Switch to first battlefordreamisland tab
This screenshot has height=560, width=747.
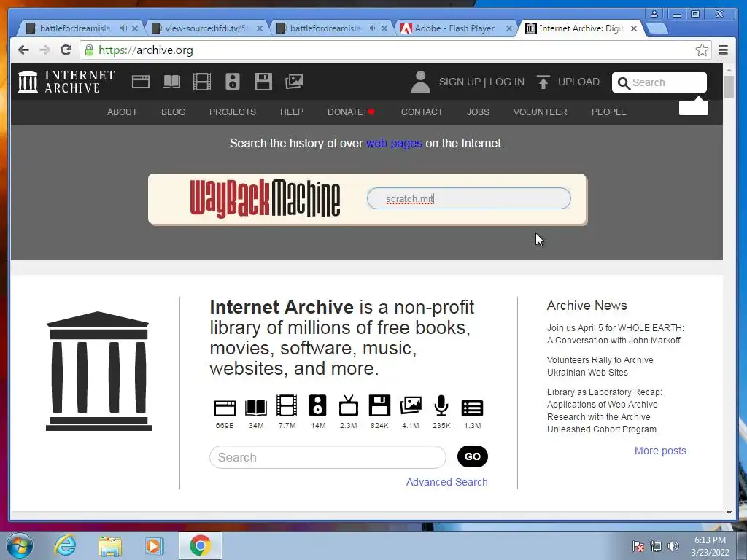coord(75,28)
